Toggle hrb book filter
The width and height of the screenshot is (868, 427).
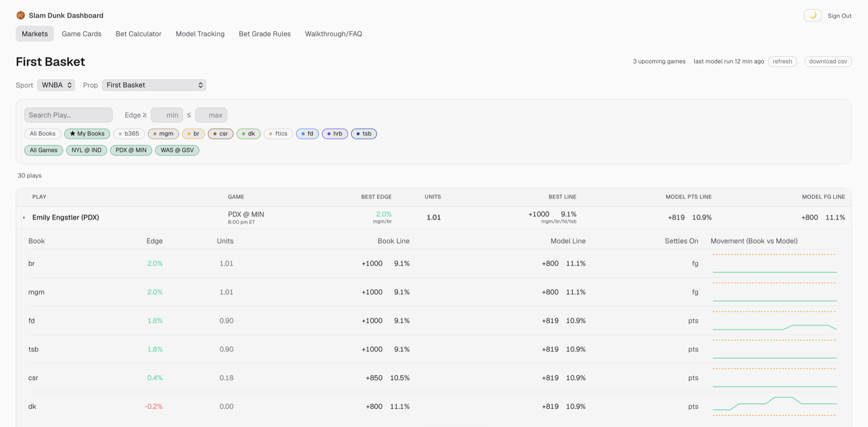click(335, 134)
